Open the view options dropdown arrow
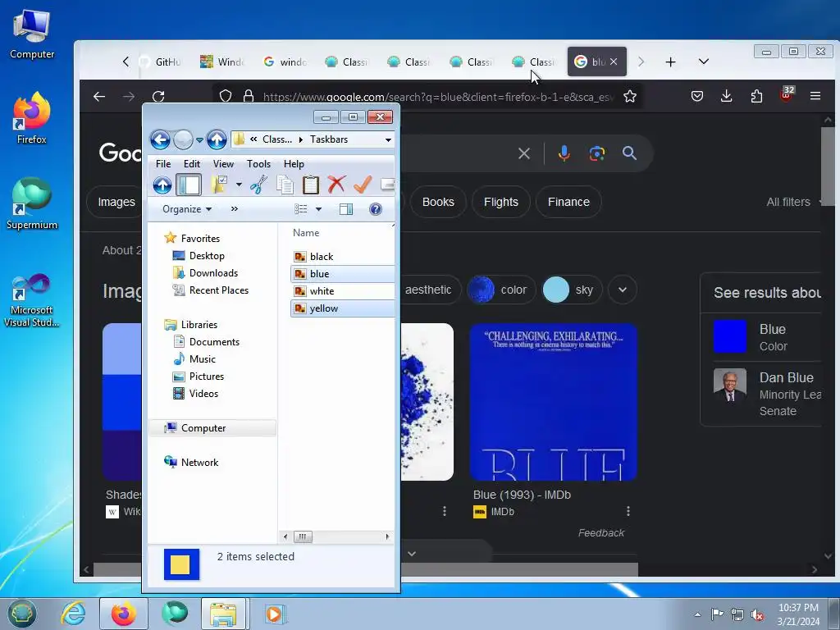 click(x=319, y=209)
